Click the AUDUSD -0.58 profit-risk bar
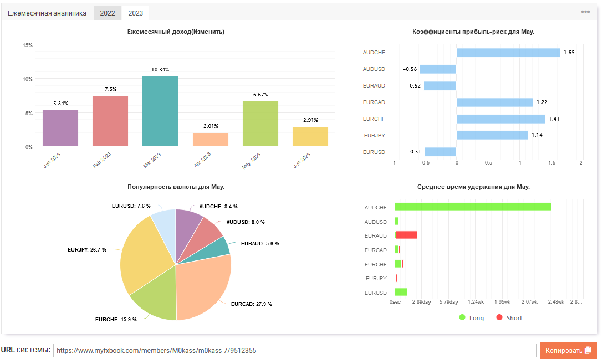 coord(438,69)
